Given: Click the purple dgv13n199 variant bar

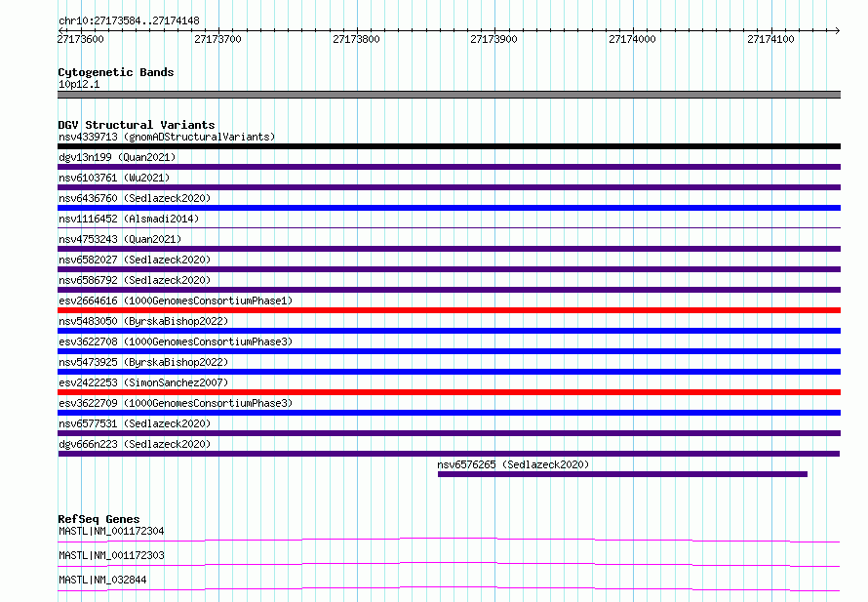Looking at the screenshot, I should 449,167.
